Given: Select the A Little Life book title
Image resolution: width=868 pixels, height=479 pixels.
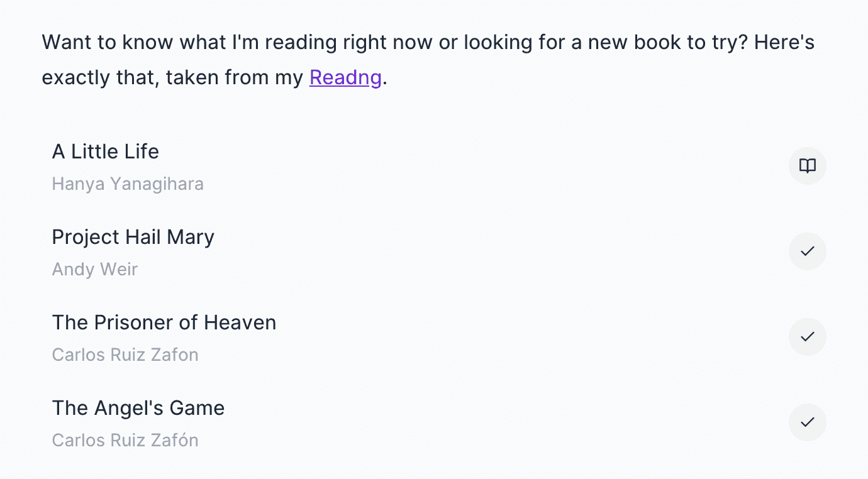Looking at the screenshot, I should point(106,151).
